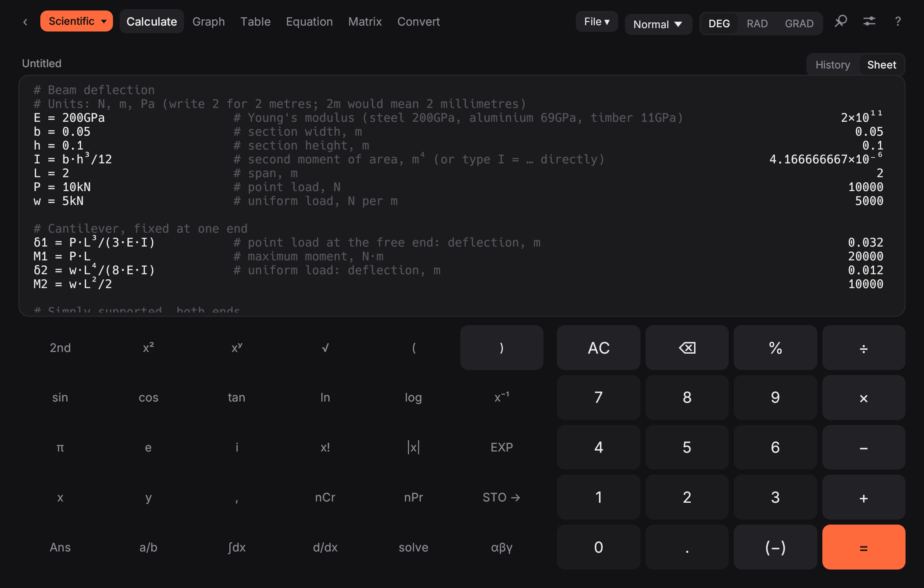This screenshot has height=588, width=924.
Task: Show the History panel
Action: [x=832, y=65]
